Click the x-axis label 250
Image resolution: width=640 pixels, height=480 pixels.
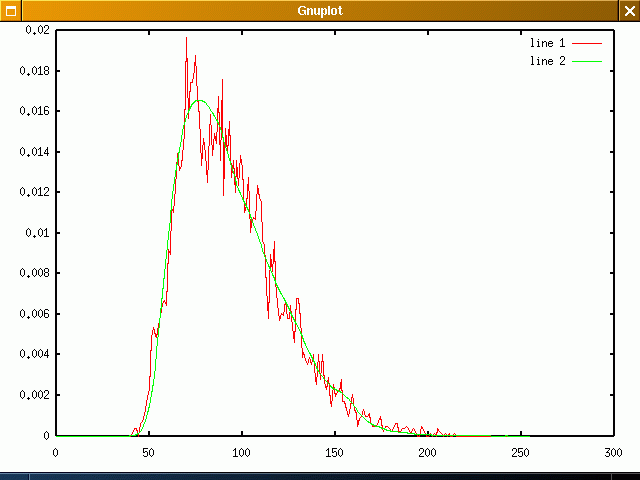[x=520, y=453]
